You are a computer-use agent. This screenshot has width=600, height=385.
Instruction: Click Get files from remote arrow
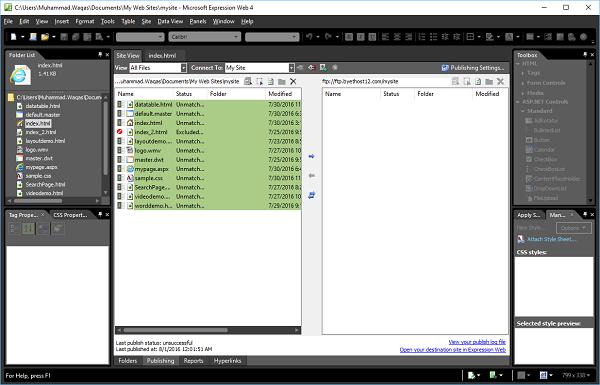(x=311, y=175)
